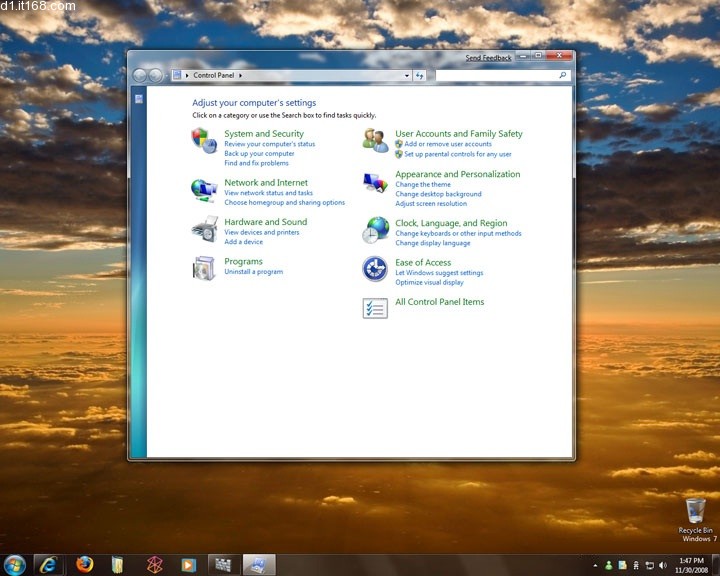Click Add or remove user accounts
The height and width of the screenshot is (576, 720).
[448, 144]
